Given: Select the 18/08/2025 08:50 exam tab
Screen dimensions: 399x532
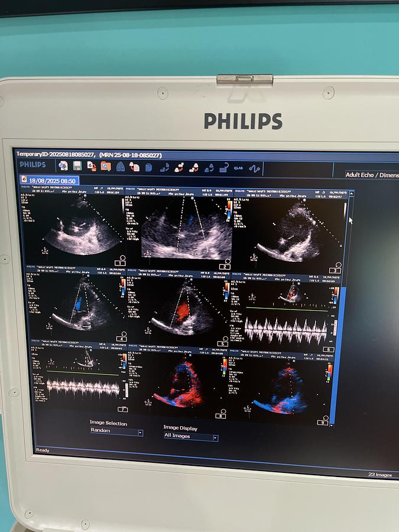Looking at the screenshot, I should [x=50, y=180].
